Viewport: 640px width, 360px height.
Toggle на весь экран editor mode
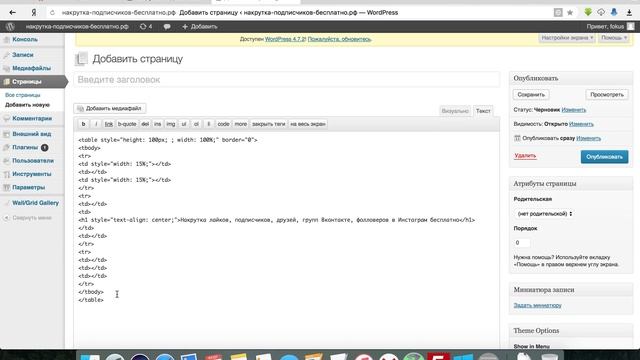[x=308, y=124]
